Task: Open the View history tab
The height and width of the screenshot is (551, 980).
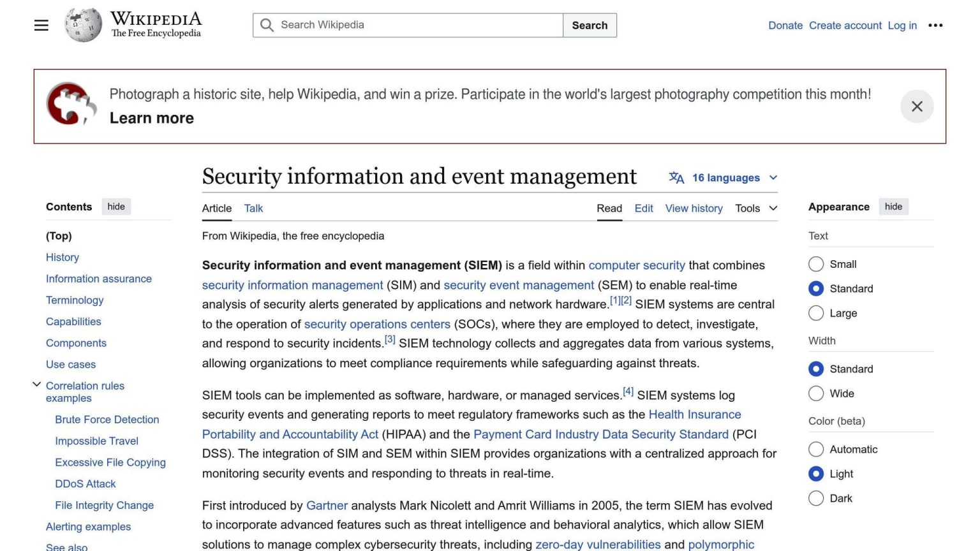Action: tap(694, 209)
